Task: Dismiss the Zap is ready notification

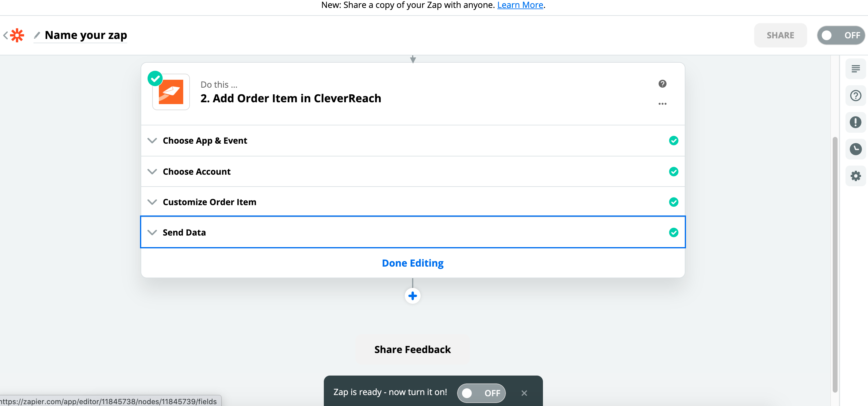Action: click(x=524, y=393)
